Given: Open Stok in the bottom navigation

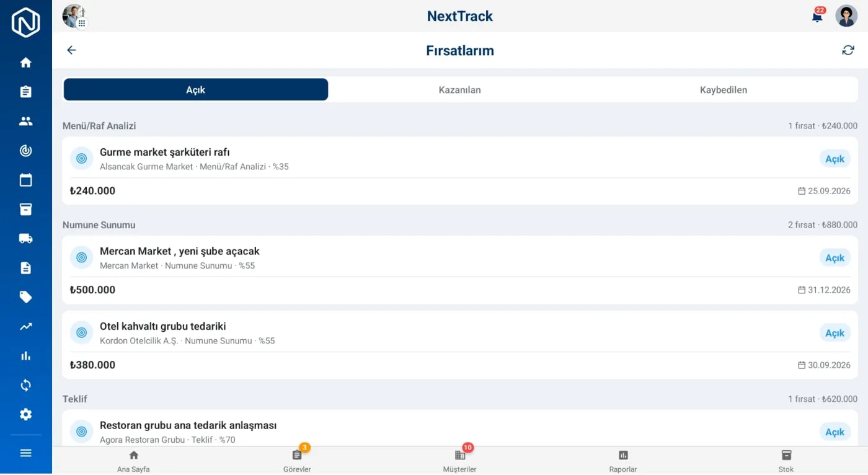Looking at the screenshot, I should tap(786, 461).
